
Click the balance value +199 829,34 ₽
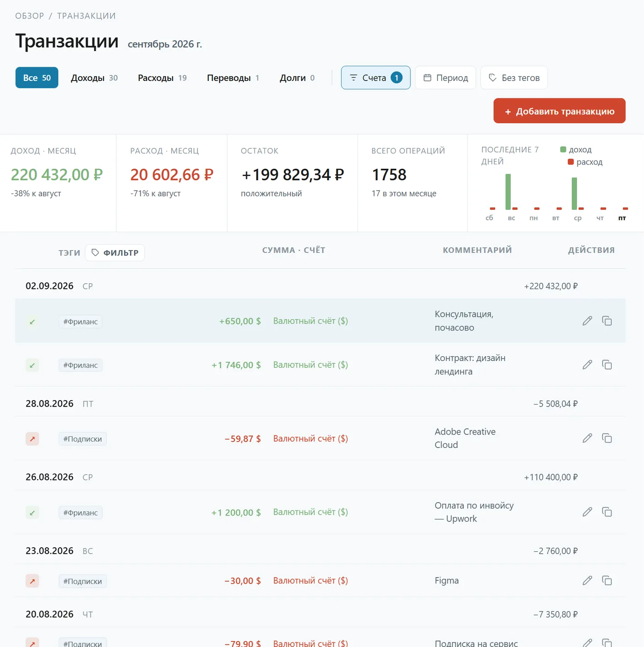pos(293,175)
